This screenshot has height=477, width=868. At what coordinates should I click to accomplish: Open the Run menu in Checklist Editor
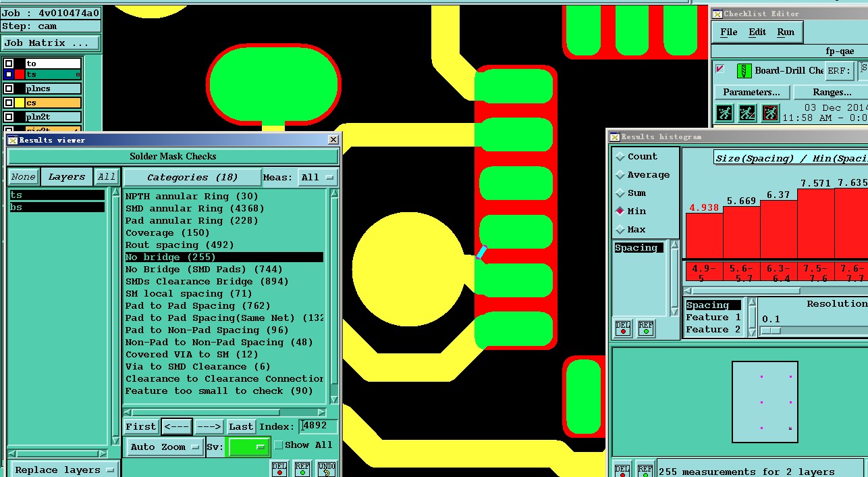786,32
